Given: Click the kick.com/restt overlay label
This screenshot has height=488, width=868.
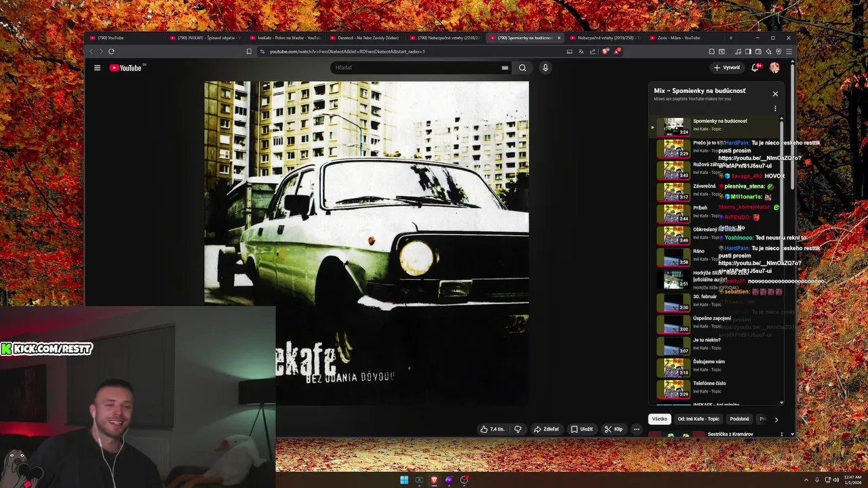Looking at the screenshot, I should (47, 348).
